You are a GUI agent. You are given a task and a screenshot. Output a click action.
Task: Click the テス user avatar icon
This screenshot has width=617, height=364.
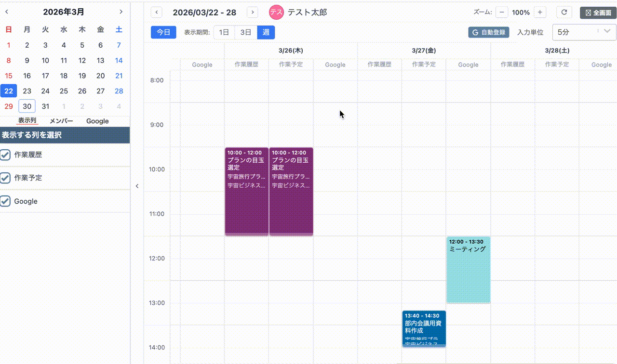point(276,12)
